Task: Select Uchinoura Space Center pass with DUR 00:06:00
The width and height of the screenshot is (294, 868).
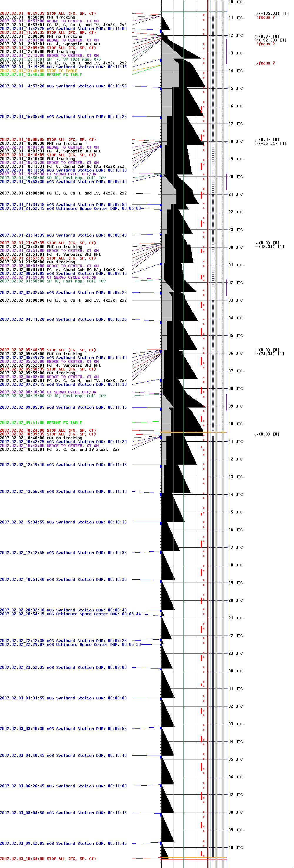Action: [70, 209]
